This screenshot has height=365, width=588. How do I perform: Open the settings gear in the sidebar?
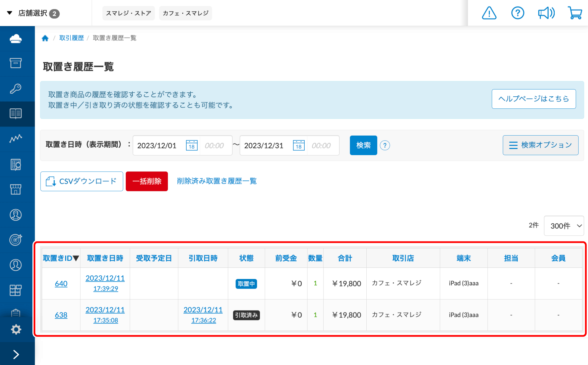16,329
